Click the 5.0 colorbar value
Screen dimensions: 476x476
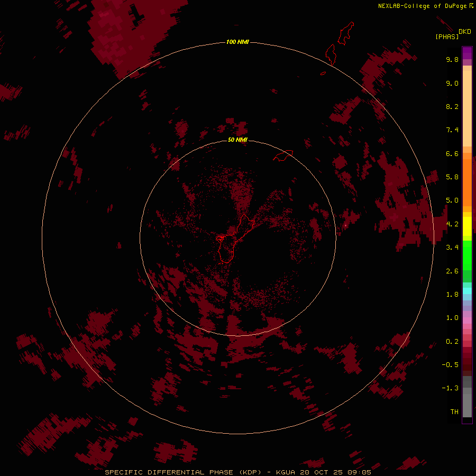coord(452,200)
